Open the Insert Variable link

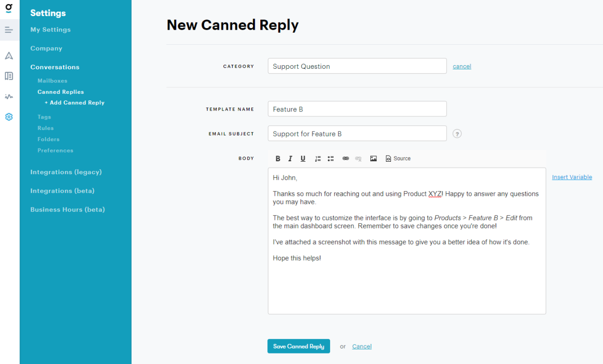tap(572, 177)
